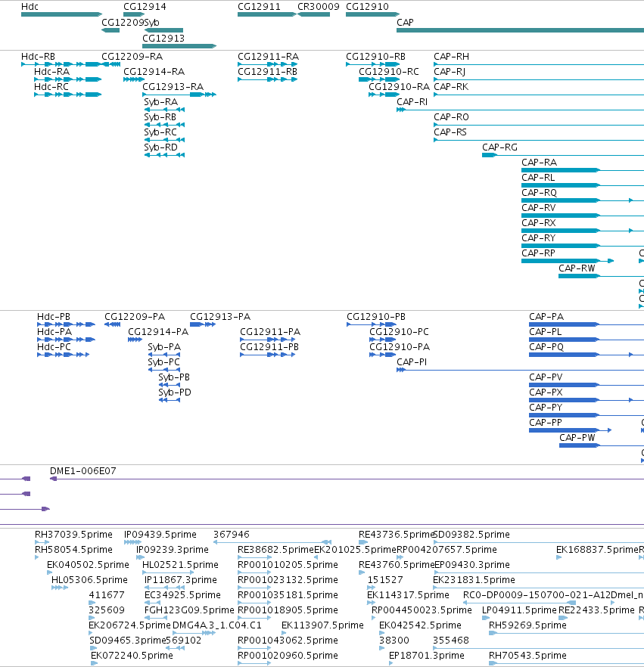Click the CG12914 gene label

click(145, 7)
